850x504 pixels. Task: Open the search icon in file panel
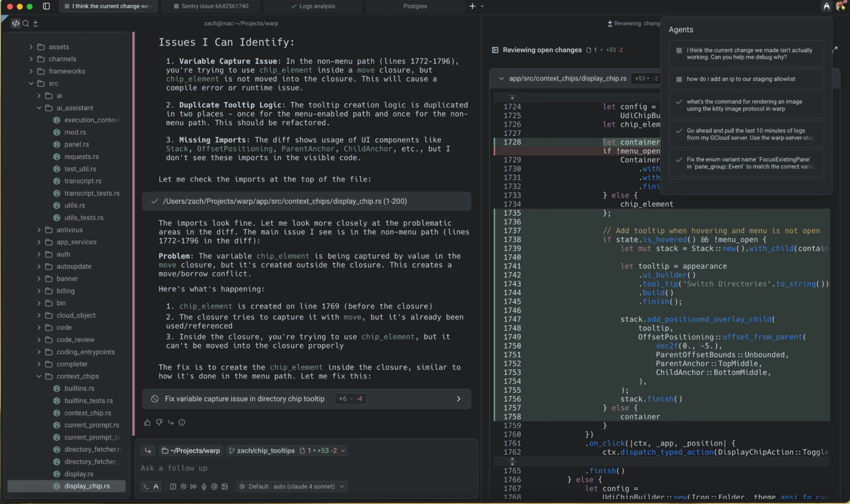25,23
